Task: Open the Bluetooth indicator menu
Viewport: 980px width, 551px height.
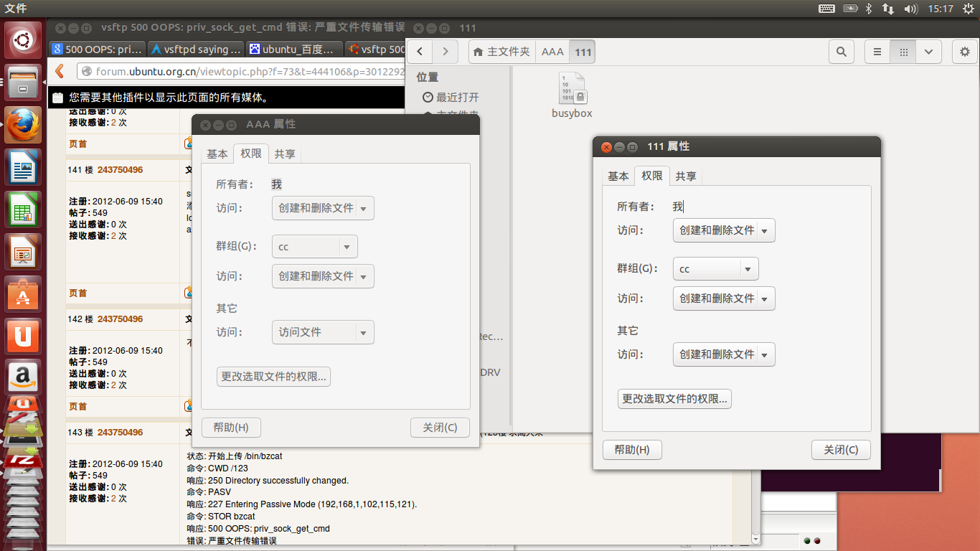Action: [868, 9]
